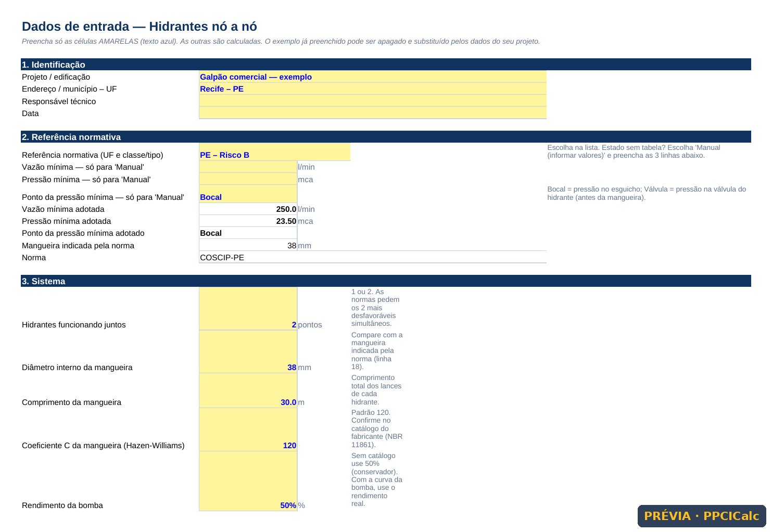The height and width of the screenshot is (532, 772).
Task: Select the Vazão mínima adotada value 250.0
Action: (248, 209)
